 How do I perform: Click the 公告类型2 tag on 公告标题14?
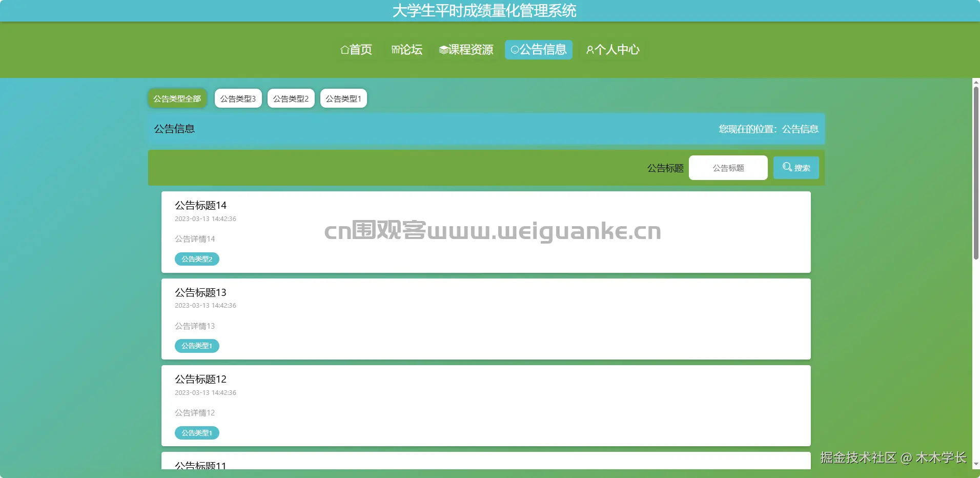[197, 259]
